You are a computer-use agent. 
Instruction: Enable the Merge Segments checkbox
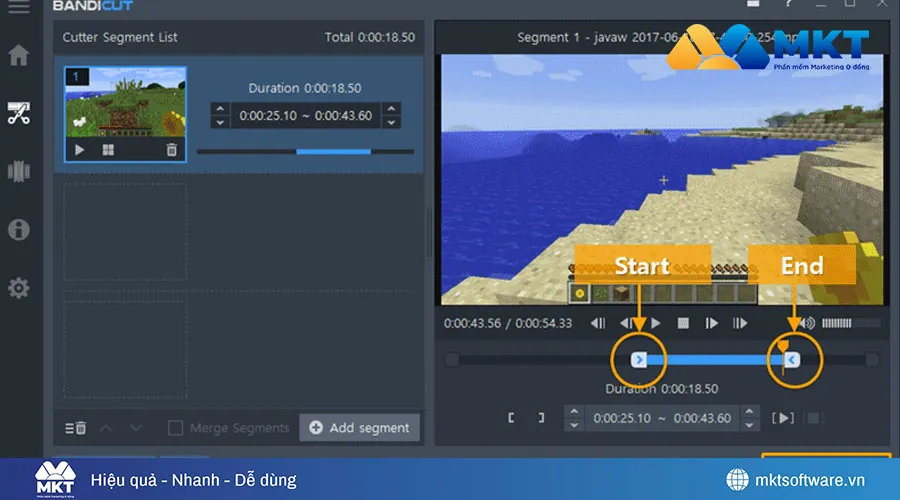[176, 428]
